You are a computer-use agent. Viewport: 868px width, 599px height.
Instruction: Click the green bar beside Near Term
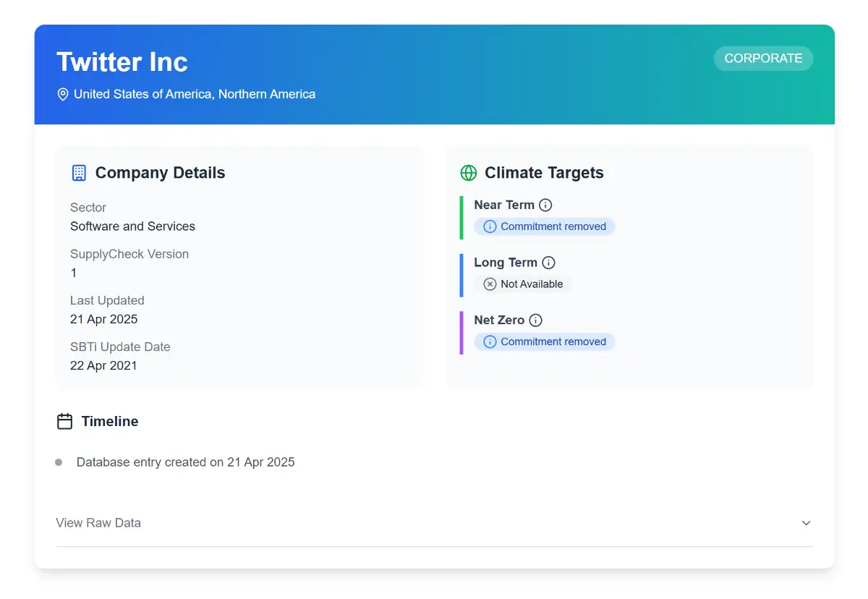pos(461,217)
